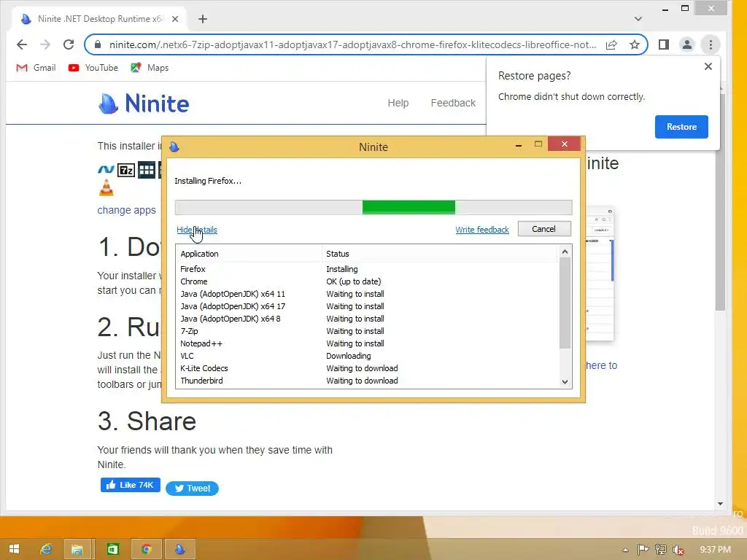This screenshot has width=747, height=560.
Task: Click the Hide details link
Action: click(197, 230)
